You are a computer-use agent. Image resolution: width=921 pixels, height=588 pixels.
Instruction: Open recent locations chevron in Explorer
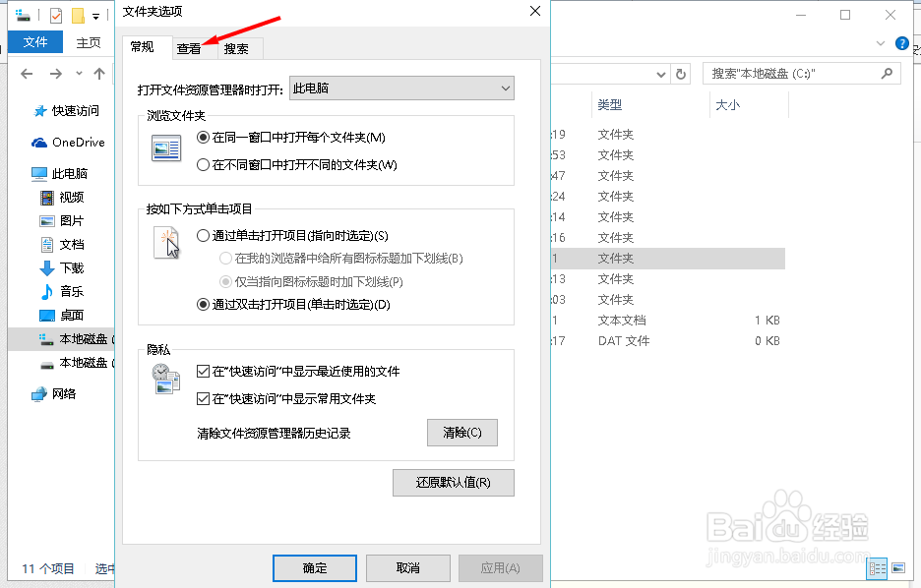coord(80,74)
